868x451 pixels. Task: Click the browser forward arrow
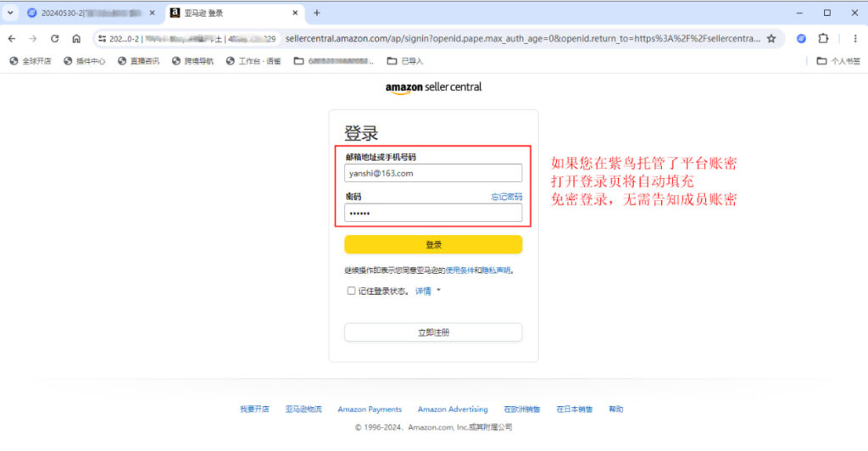pyautogui.click(x=33, y=39)
